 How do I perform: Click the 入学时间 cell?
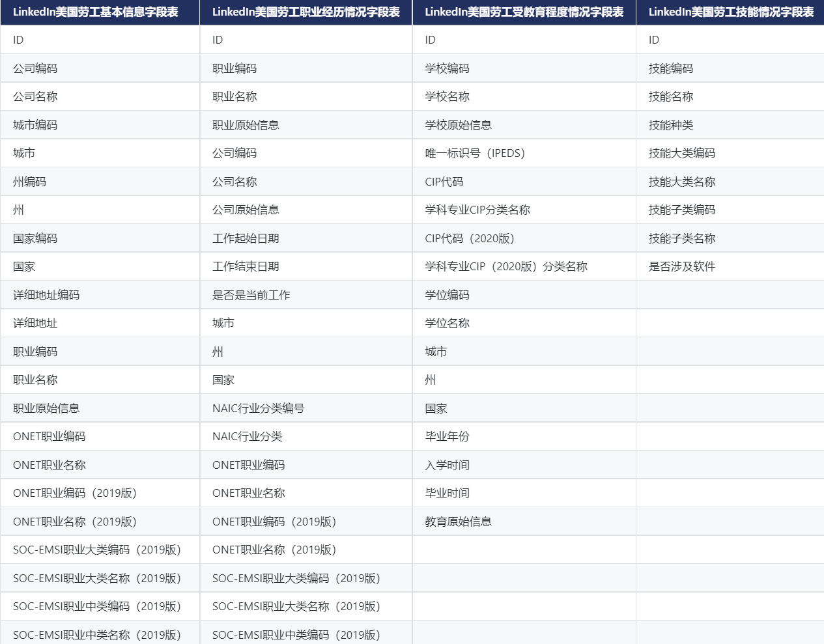pos(524,465)
